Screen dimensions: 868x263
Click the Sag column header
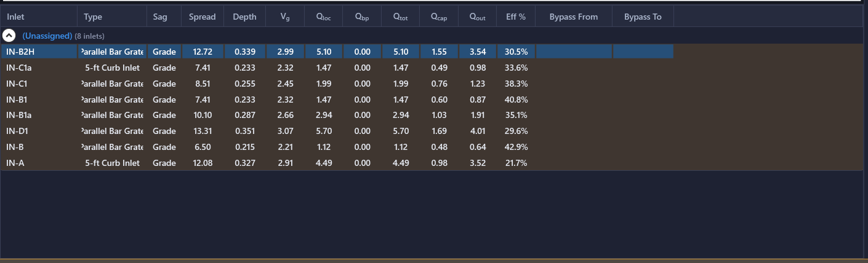tap(164, 17)
